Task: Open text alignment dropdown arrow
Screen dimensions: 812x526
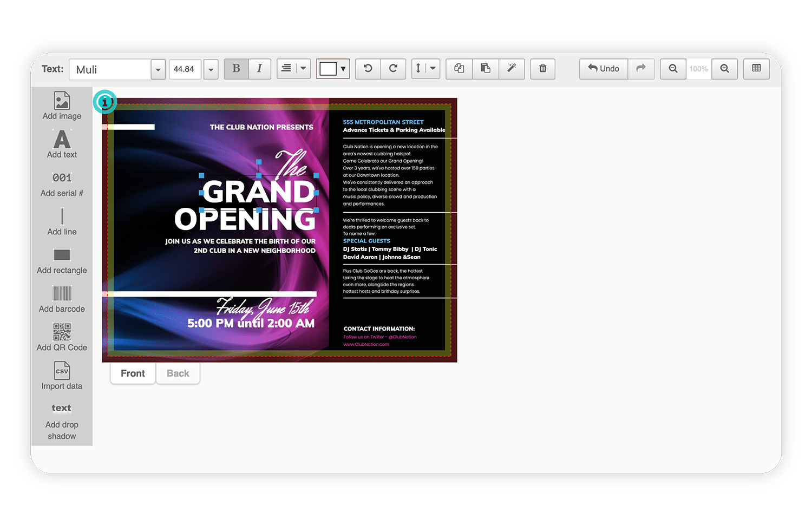Action: point(303,69)
